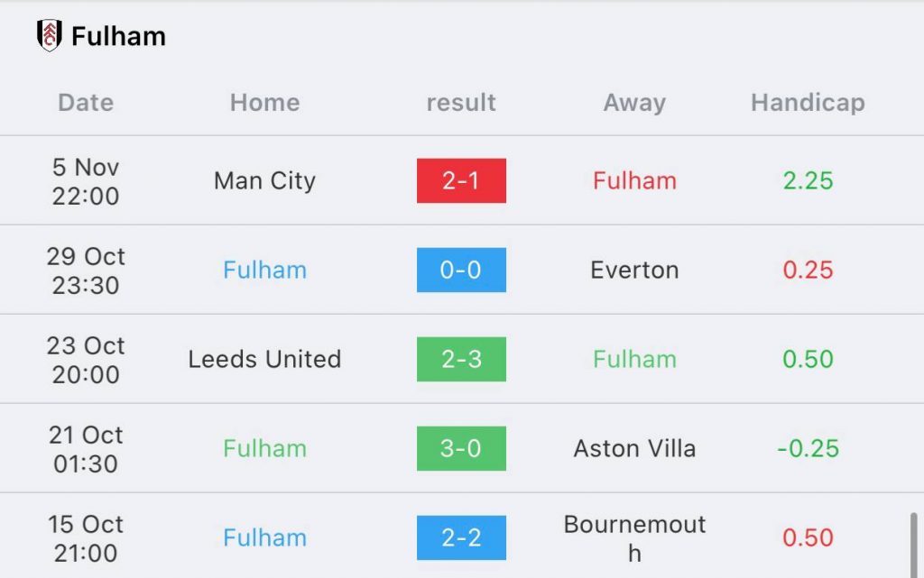924x578 pixels.
Task: Click the green 3-0 result badge
Action: (461, 448)
